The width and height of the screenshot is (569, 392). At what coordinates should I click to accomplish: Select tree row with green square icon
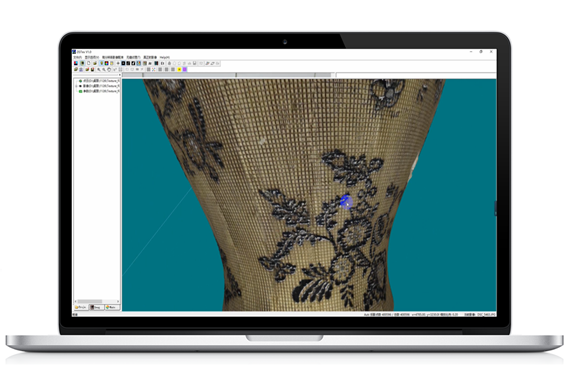(99, 91)
